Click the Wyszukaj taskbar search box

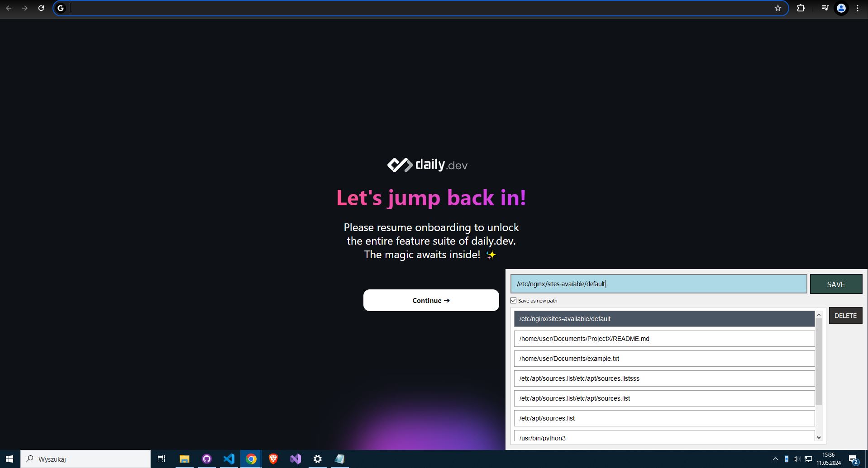(x=86, y=459)
